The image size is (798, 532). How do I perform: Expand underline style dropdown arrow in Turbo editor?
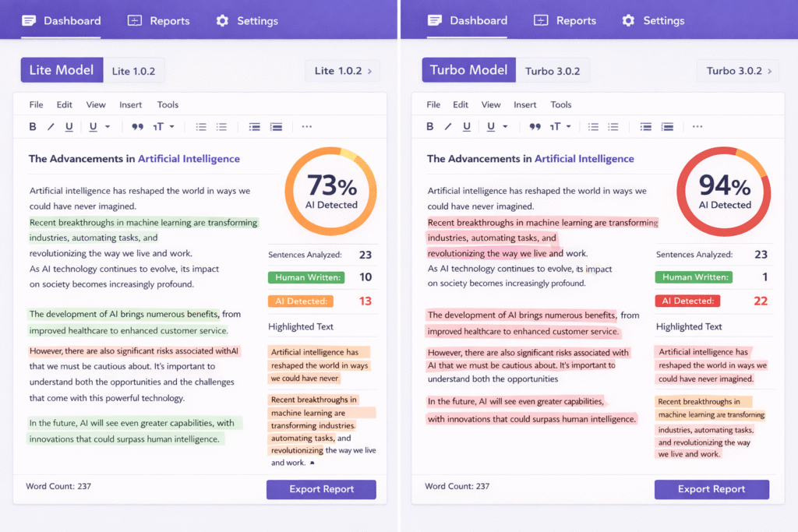[x=505, y=127]
